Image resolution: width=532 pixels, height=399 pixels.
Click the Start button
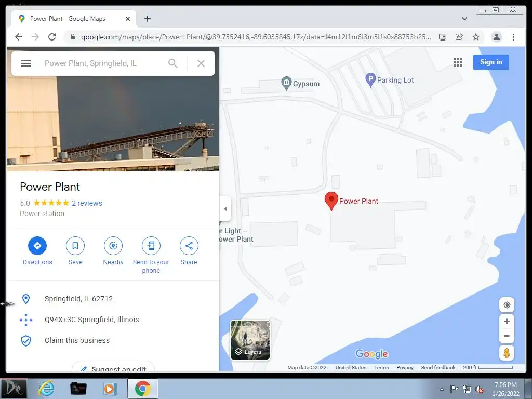click(14, 389)
